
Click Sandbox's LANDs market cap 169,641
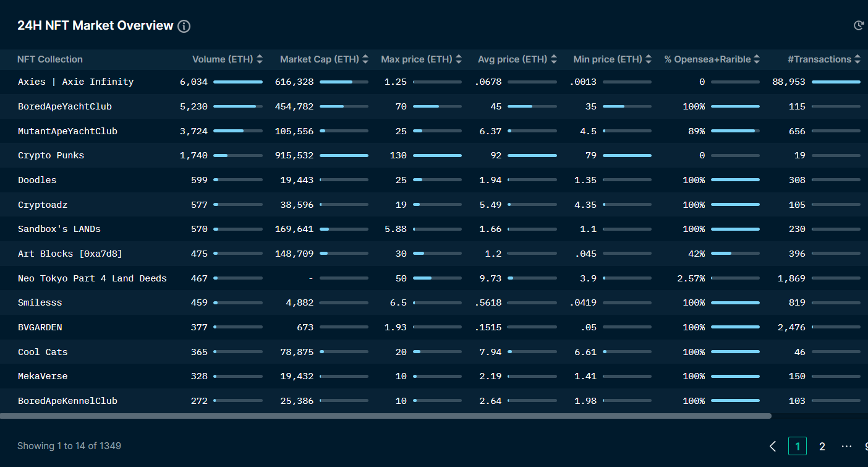coord(294,229)
